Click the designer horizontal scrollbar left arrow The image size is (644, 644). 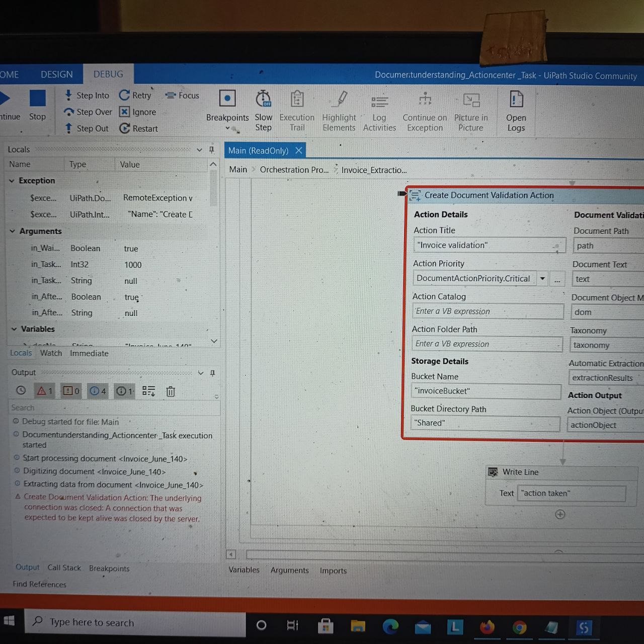231,554
